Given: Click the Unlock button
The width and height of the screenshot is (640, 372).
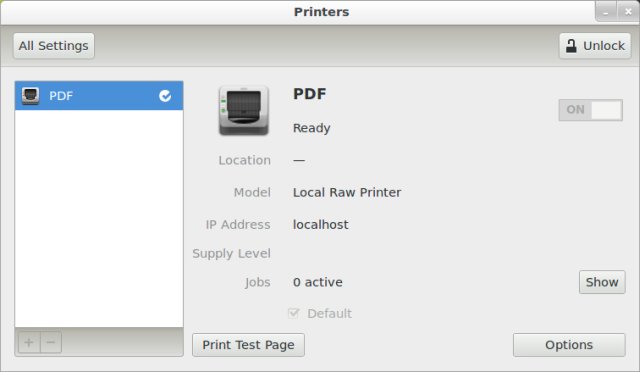Looking at the screenshot, I should (595, 46).
